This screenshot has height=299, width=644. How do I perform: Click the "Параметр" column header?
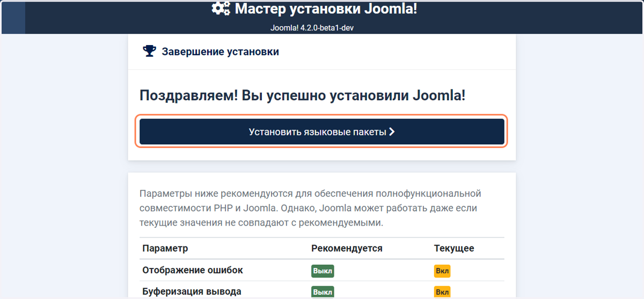pyautogui.click(x=165, y=249)
